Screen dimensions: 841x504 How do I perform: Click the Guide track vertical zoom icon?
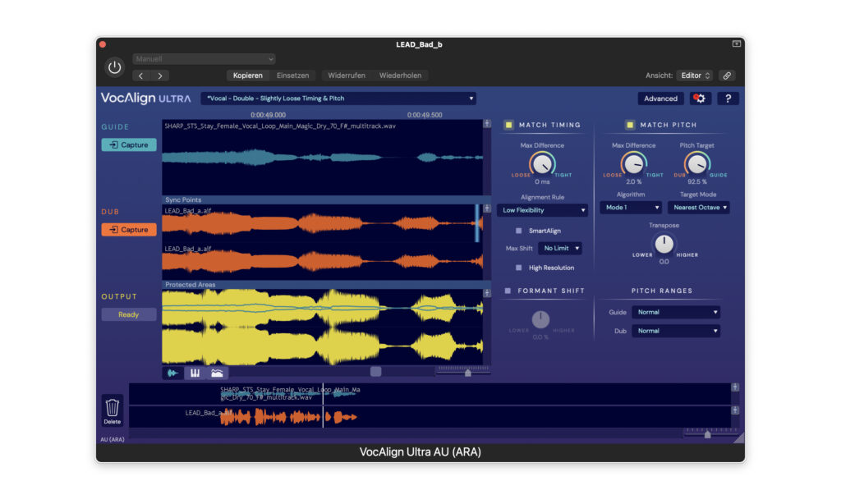coord(487,124)
